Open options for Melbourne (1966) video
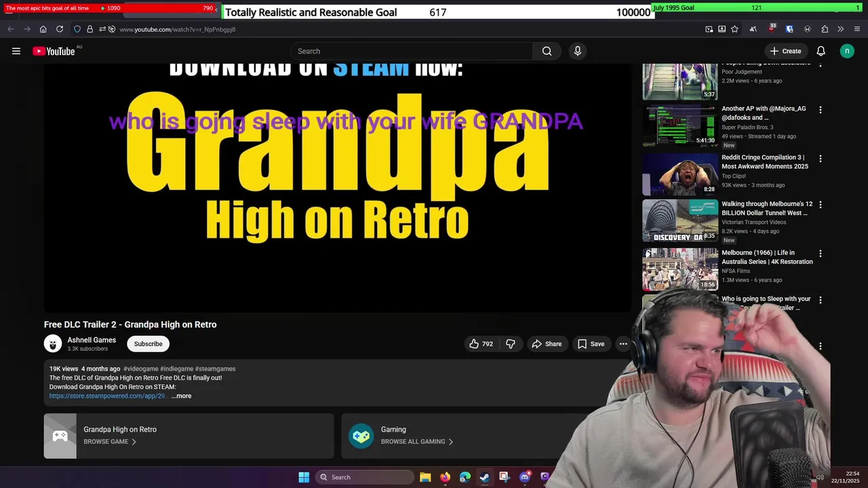This screenshot has height=488, width=868. [x=821, y=253]
